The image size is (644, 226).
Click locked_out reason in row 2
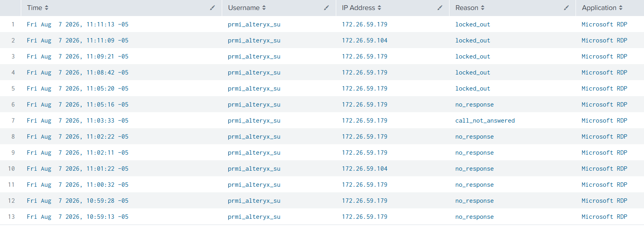[473, 40]
